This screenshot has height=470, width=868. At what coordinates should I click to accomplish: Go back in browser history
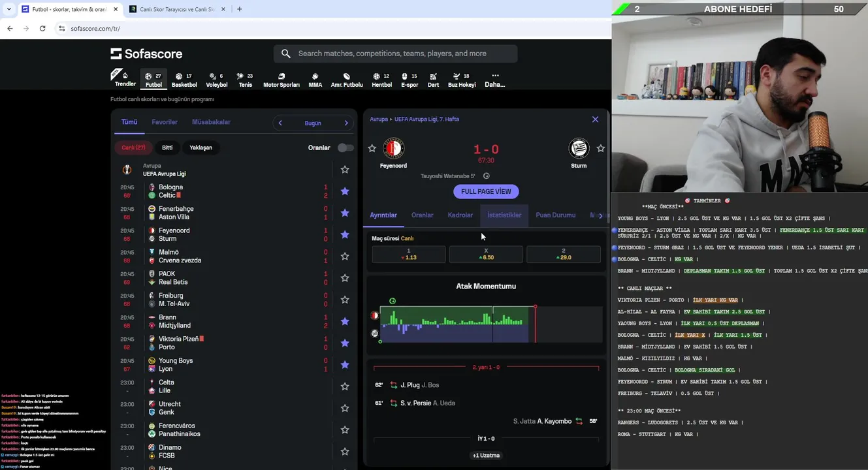pos(10,28)
